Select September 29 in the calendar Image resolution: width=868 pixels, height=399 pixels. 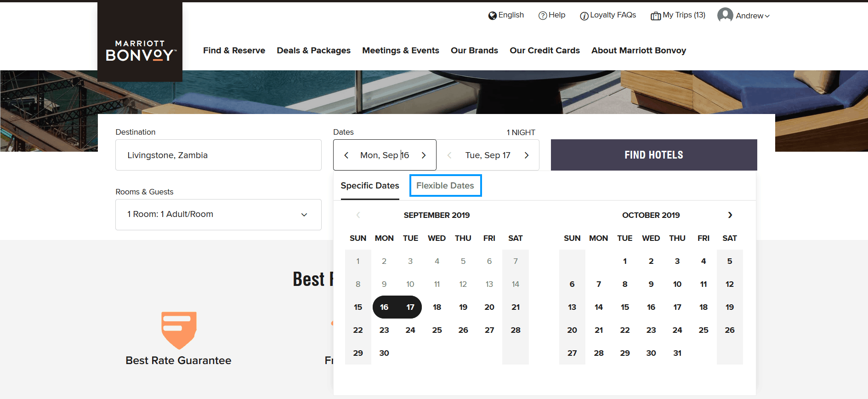pos(358,353)
